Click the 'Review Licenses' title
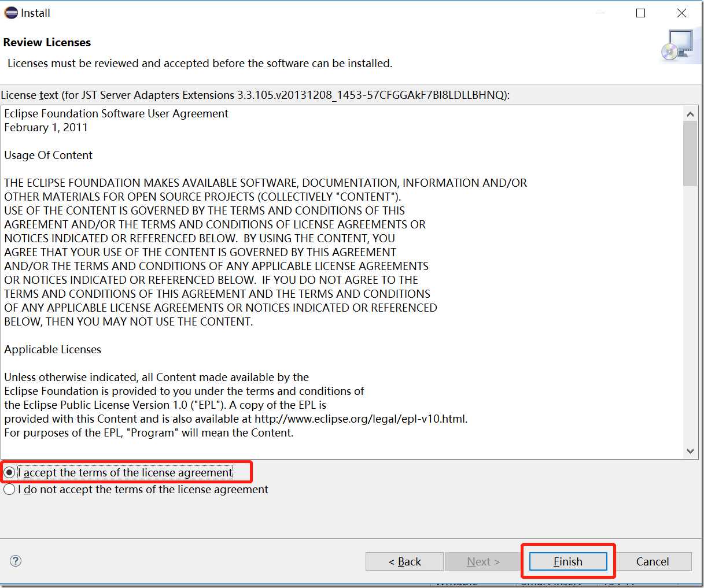 47,42
